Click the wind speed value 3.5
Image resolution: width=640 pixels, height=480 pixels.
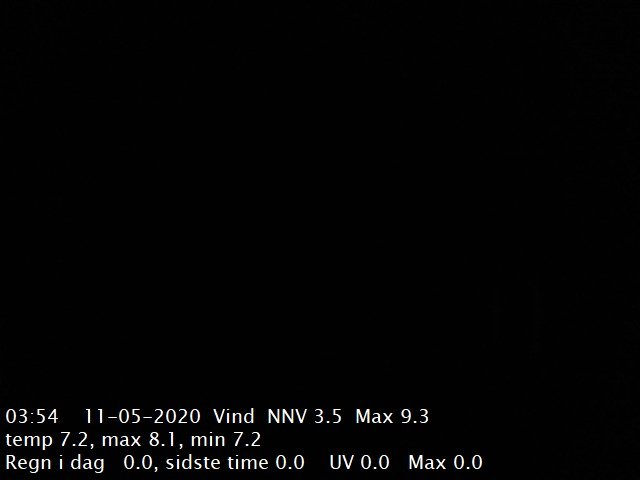[x=328, y=417]
